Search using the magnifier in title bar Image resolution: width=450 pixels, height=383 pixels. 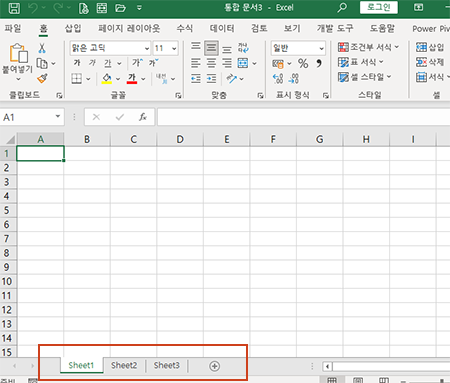click(342, 7)
